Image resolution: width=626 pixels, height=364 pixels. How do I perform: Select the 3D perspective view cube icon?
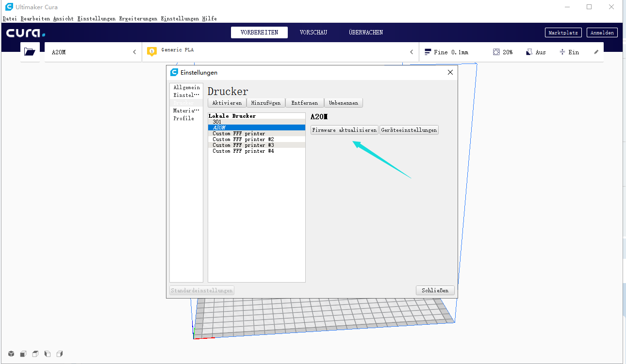[11, 354]
